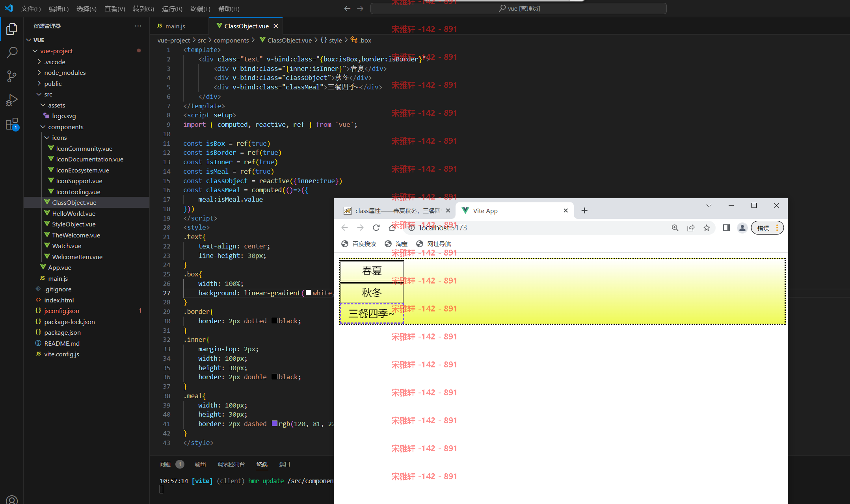This screenshot has height=504, width=850.
Task: Click the components breadcrumb segment
Action: 231,40
